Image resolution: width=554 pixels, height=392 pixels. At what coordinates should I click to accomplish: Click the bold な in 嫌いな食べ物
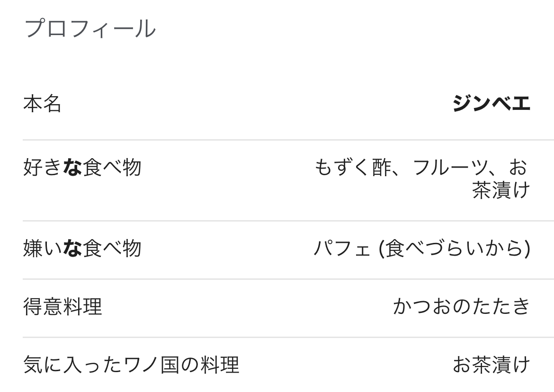(x=72, y=249)
